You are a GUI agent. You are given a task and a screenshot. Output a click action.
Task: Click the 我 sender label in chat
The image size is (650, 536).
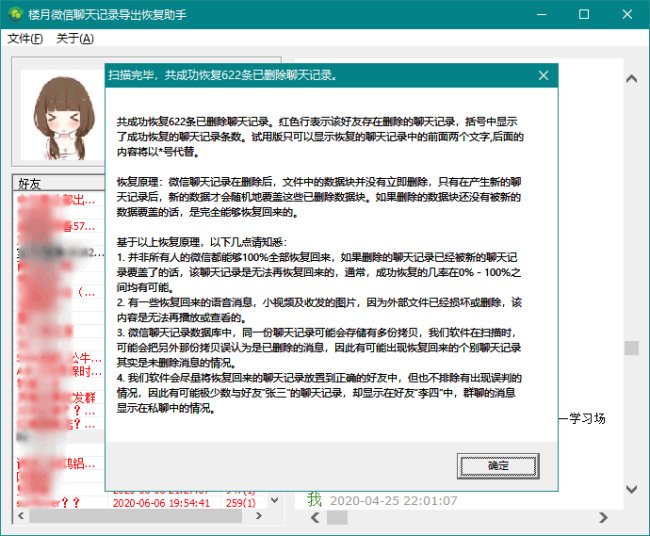click(x=315, y=500)
